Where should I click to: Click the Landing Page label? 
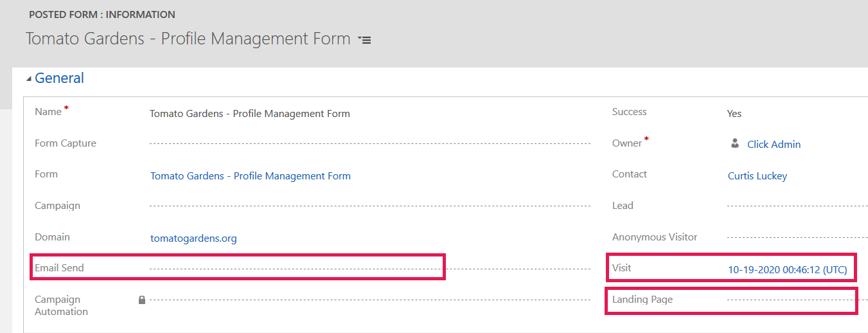642,300
